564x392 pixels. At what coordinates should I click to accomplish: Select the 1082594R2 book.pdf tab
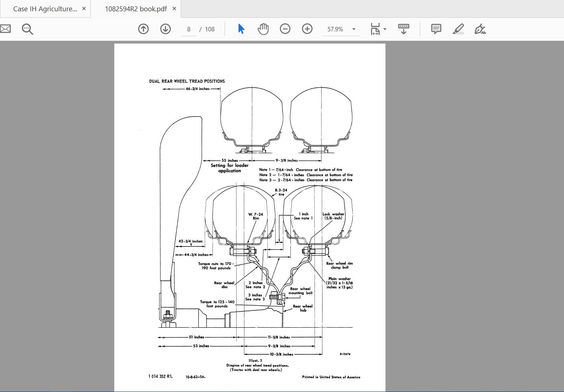(135, 9)
